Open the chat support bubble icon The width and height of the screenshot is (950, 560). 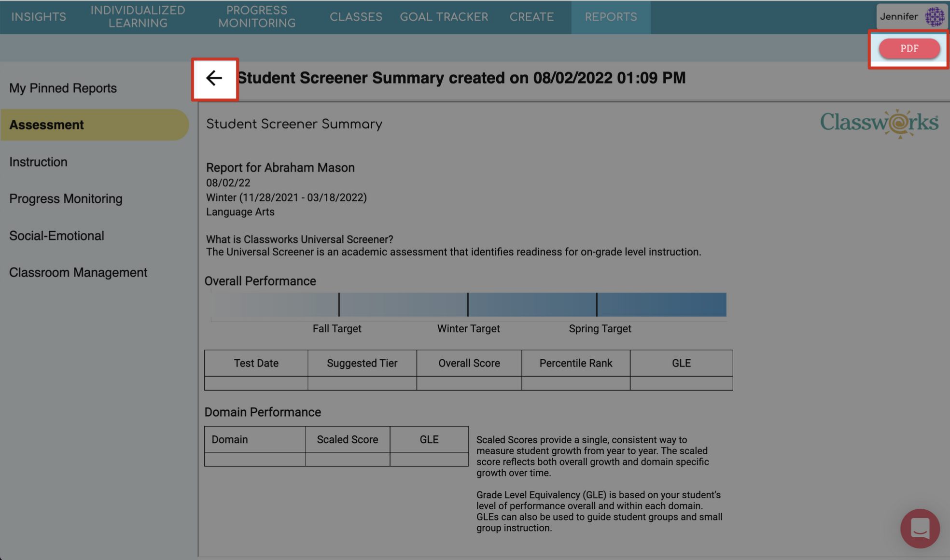920,528
